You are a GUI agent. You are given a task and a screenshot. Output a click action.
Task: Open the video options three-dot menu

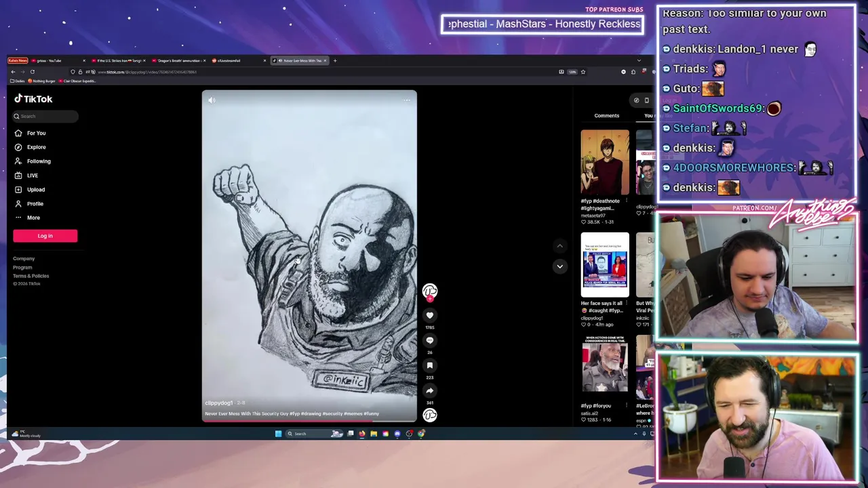point(407,100)
